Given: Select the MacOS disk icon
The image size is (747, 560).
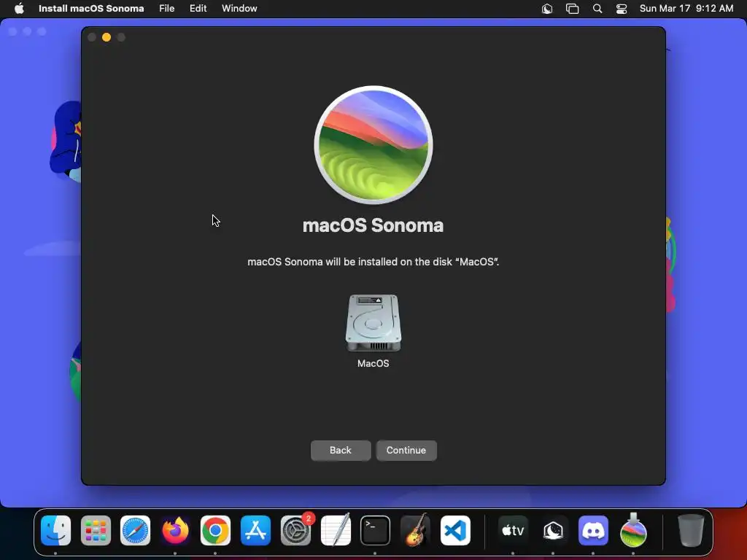Looking at the screenshot, I should 373,323.
